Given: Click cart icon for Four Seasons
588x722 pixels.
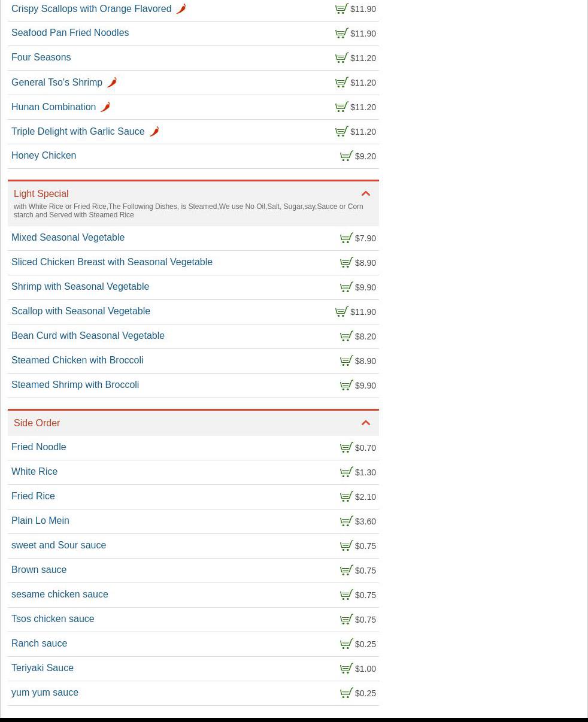Looking at the screenshot, I should click(341, 58).
